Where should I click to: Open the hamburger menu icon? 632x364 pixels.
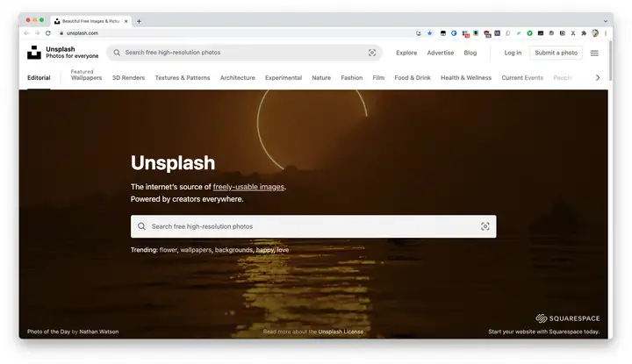pos(594,53)
